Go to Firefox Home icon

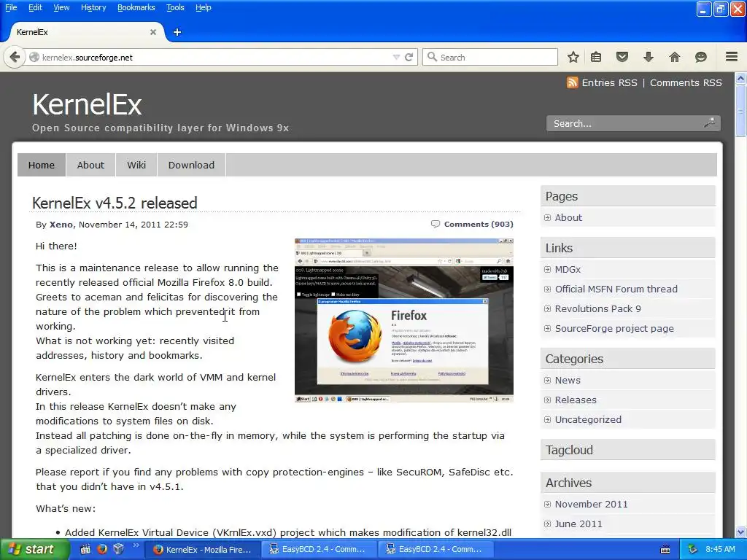(675, 57)
